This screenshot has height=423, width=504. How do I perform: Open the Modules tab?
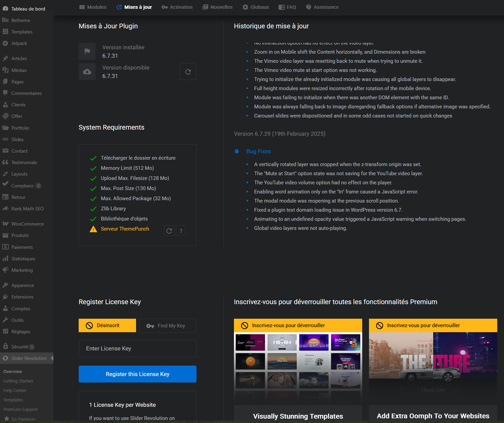pos(93,7)
